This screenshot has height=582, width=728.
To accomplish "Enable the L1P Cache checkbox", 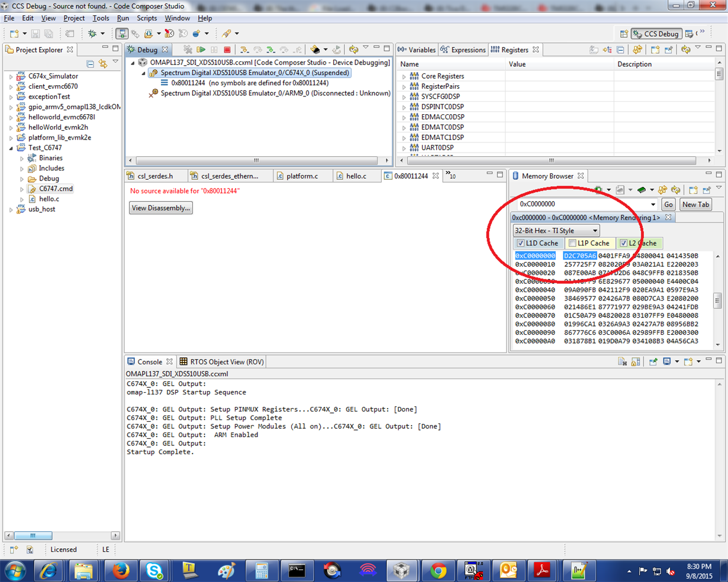I will coord(572,243).
